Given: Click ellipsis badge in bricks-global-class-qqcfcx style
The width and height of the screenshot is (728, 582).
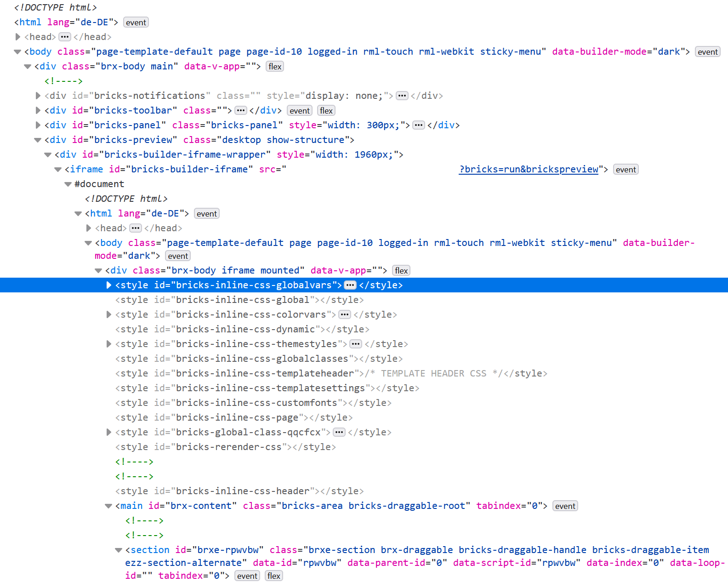Looking at the screenshot, I should (x=339, y=432).
